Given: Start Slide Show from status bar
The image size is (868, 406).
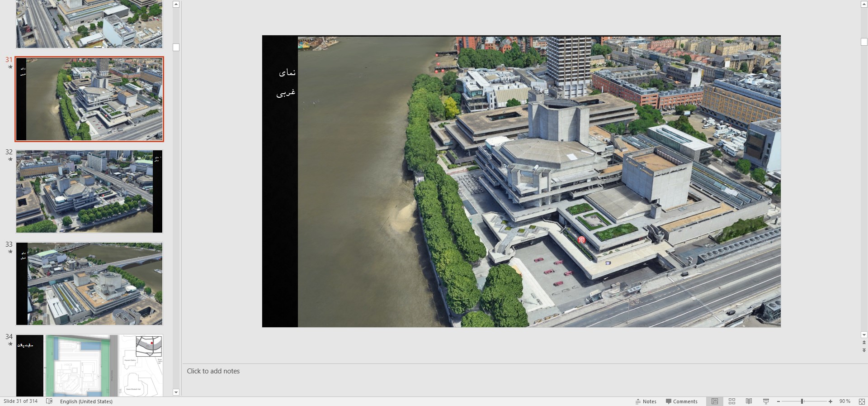Looking at the screenshot, I should coord(766,401).
